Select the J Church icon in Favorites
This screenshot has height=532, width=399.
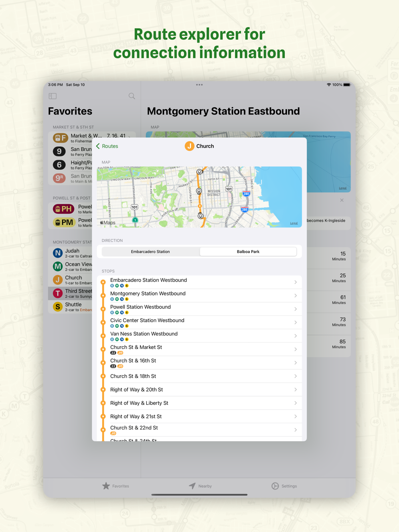[x=58, y=280]
